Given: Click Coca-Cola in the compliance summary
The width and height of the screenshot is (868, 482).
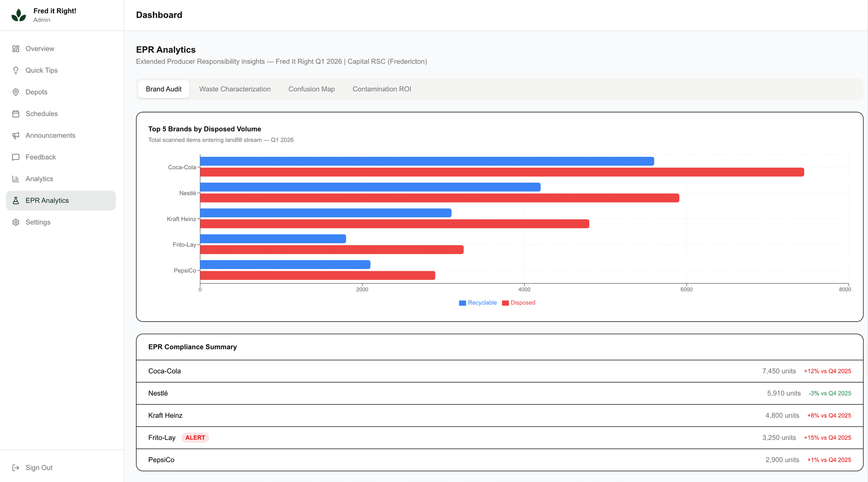Looking at the screenshot, I should point(165,371).
